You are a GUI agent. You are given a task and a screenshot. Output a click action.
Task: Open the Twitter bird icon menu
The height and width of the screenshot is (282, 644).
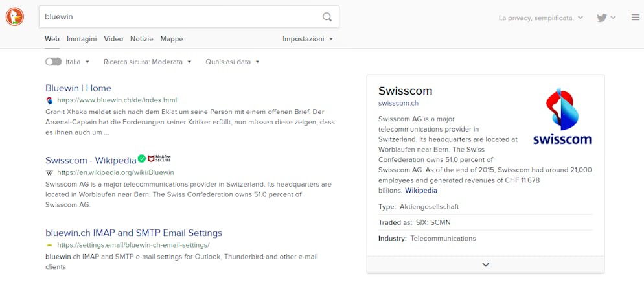point(606,18)
